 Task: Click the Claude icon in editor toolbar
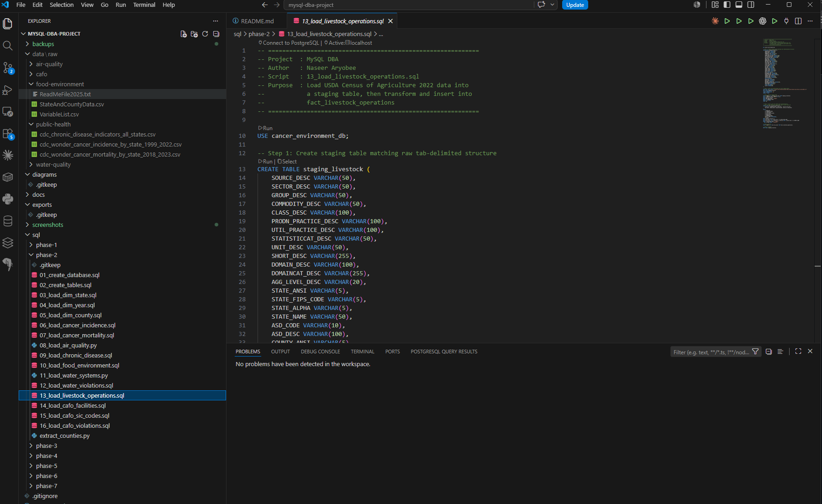pos(715,21)
